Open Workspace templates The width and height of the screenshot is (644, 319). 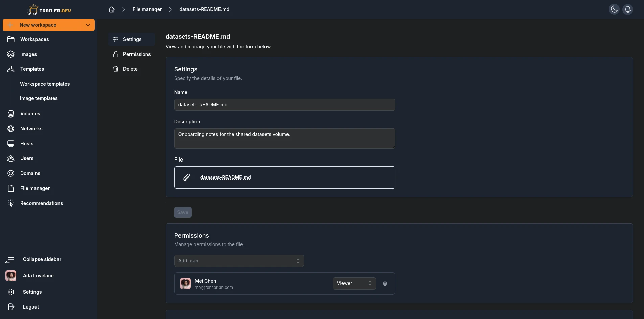[45, 84]
